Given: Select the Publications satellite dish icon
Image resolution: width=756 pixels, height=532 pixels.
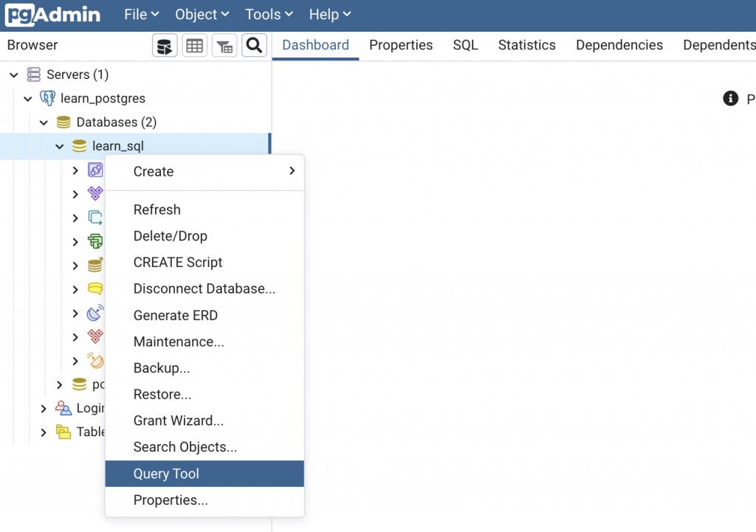Looking at the screenshot, I should [95, 314].
